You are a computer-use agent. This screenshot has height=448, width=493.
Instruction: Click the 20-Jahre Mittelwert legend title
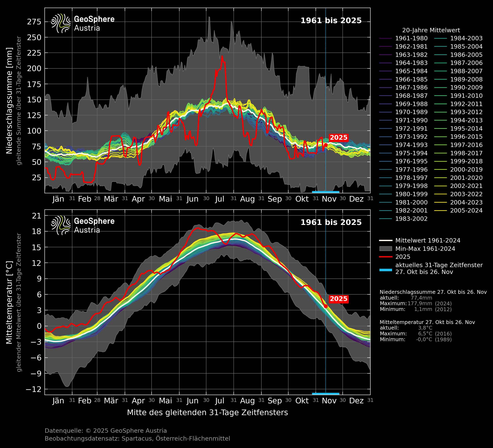431,30
